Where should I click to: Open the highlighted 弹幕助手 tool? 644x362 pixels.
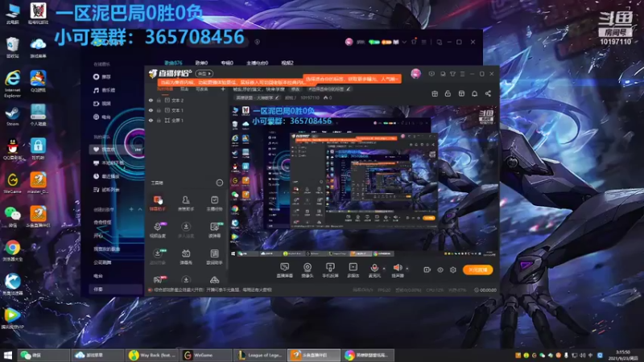(158, 204)
